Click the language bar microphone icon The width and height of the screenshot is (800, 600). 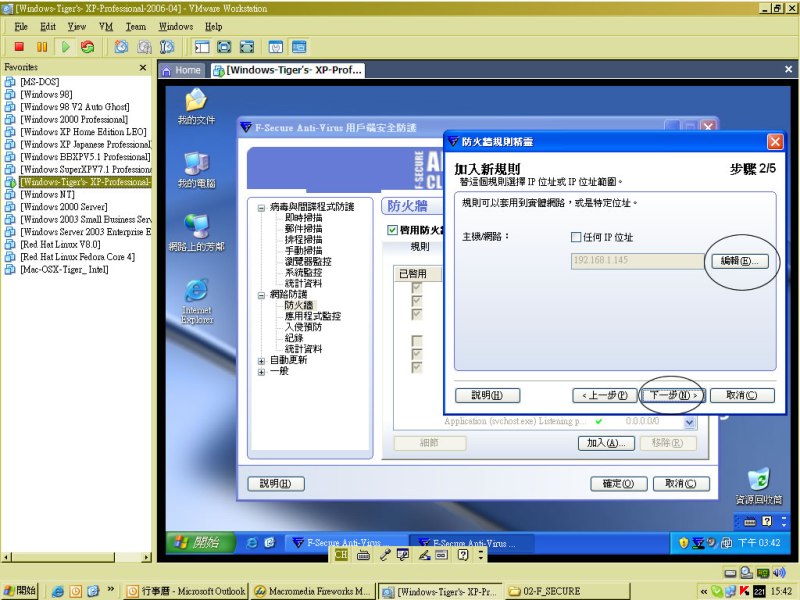[385, 555]
